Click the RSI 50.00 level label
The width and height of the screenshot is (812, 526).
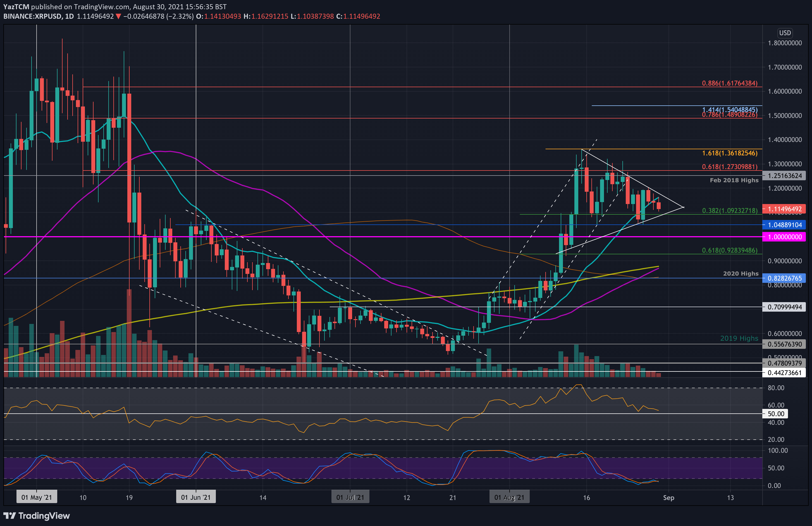[775, 414]
